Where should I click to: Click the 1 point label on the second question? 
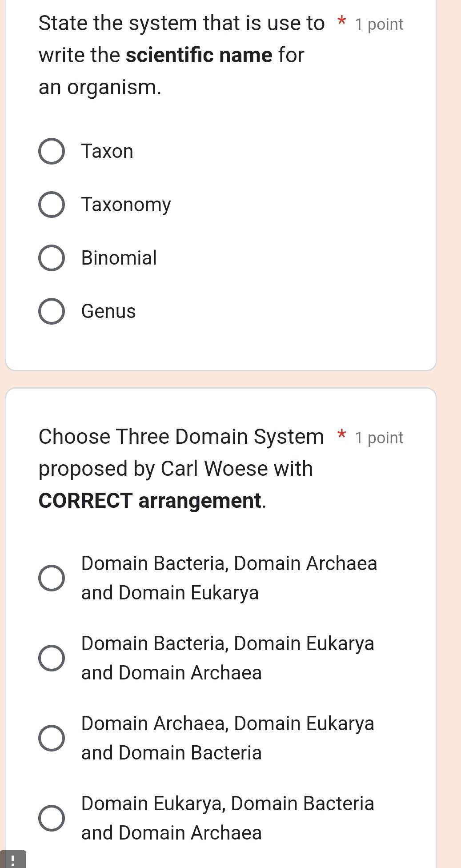(379, 438)
